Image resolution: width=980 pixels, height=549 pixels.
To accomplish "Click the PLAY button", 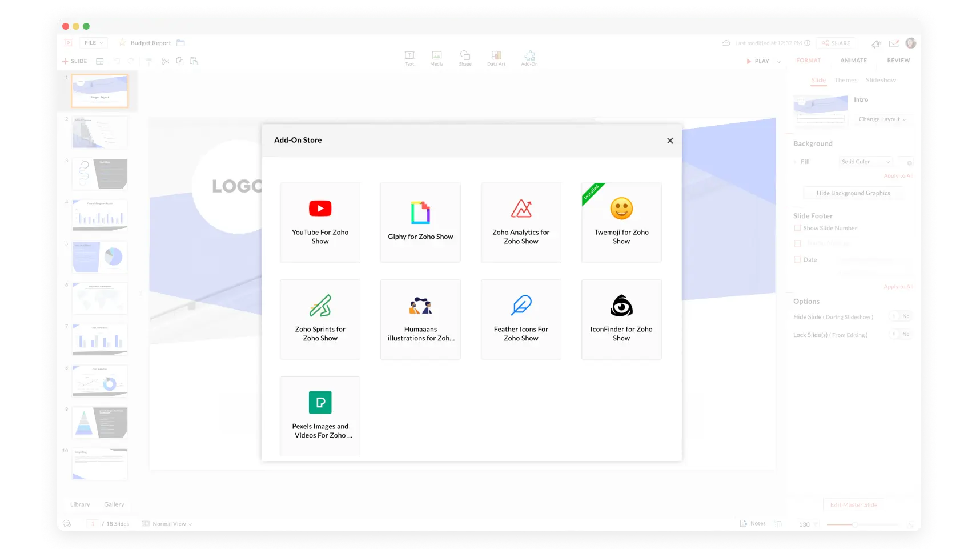I will 758,61.
